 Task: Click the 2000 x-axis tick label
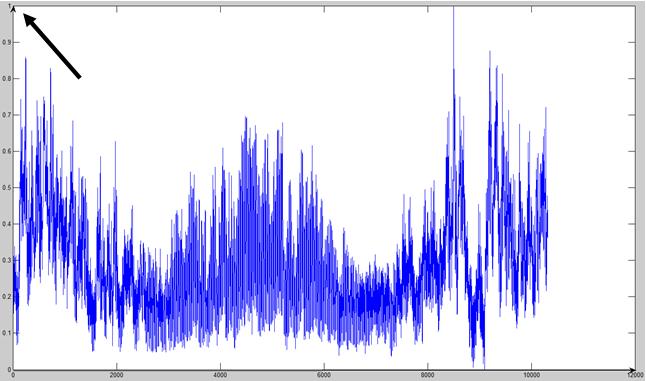(117, 375)
